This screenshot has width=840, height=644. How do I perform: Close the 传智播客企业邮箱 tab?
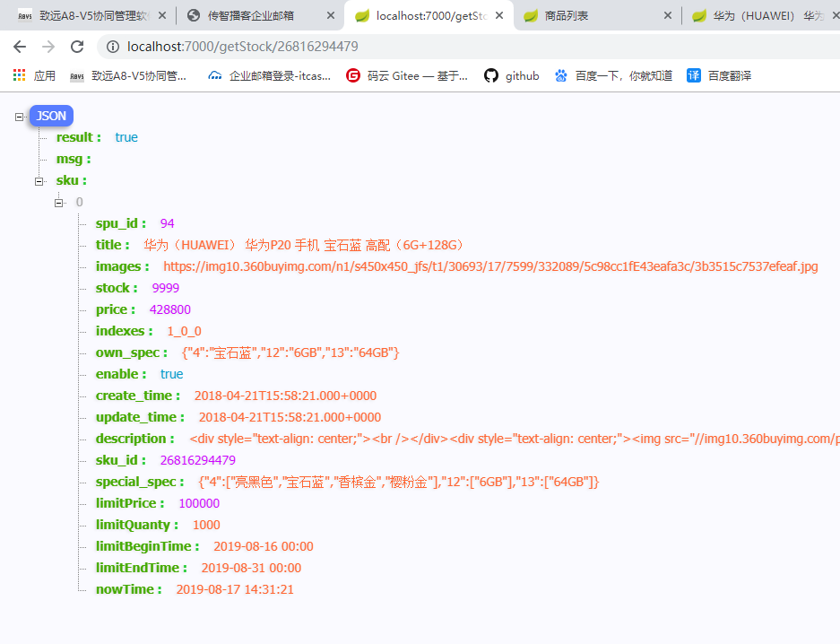click(331, 15)
